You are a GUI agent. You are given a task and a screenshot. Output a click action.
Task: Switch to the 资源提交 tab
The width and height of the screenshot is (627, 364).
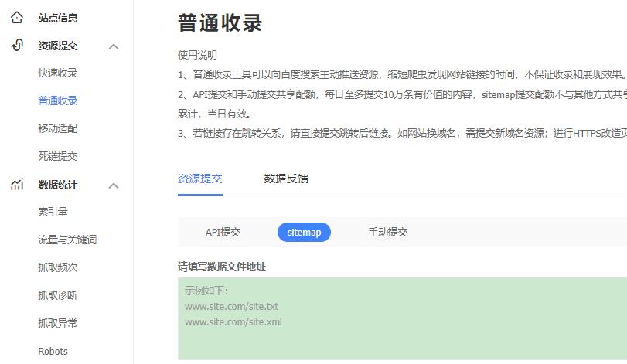point(200,179)
